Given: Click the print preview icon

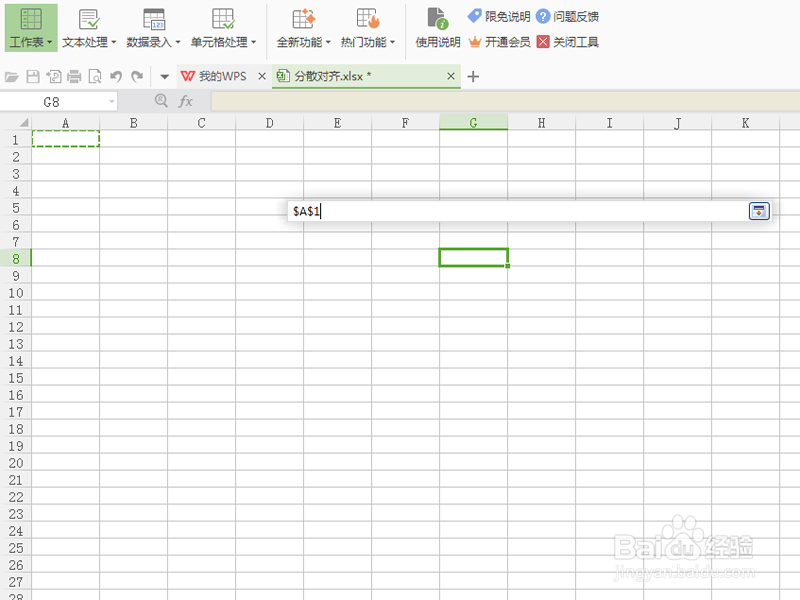Looking at the screenshot, I should tap(95, 77).
